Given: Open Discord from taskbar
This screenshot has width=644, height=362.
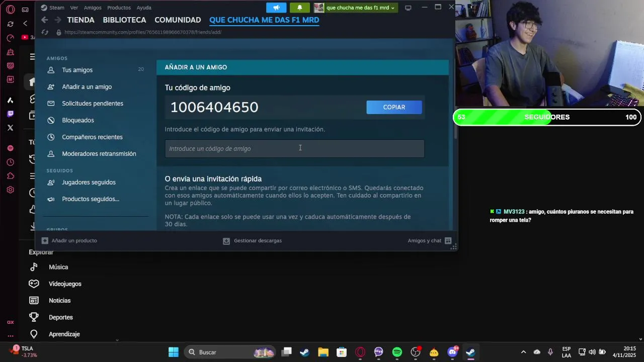Looking at the screenshot, I should coord(452,352).
